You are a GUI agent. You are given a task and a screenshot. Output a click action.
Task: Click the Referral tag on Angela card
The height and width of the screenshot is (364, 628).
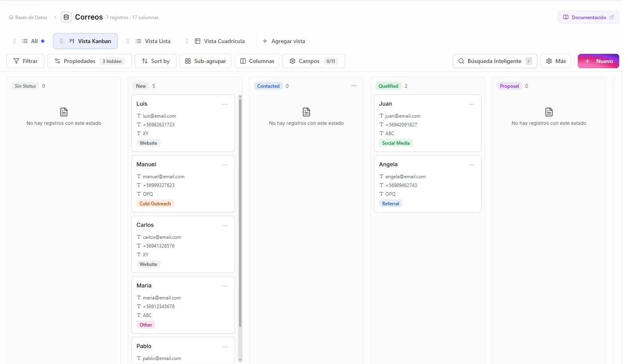point(391,204)
